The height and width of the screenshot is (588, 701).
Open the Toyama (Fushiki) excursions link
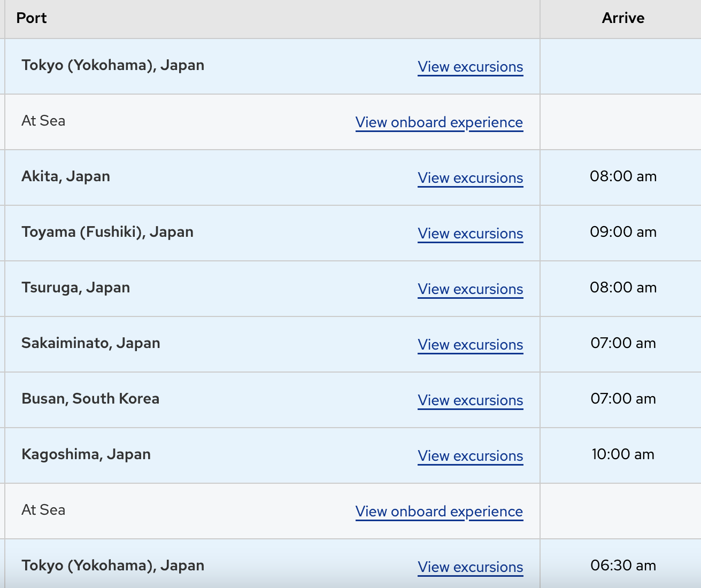pyautogui.click(x=470, y=234)
